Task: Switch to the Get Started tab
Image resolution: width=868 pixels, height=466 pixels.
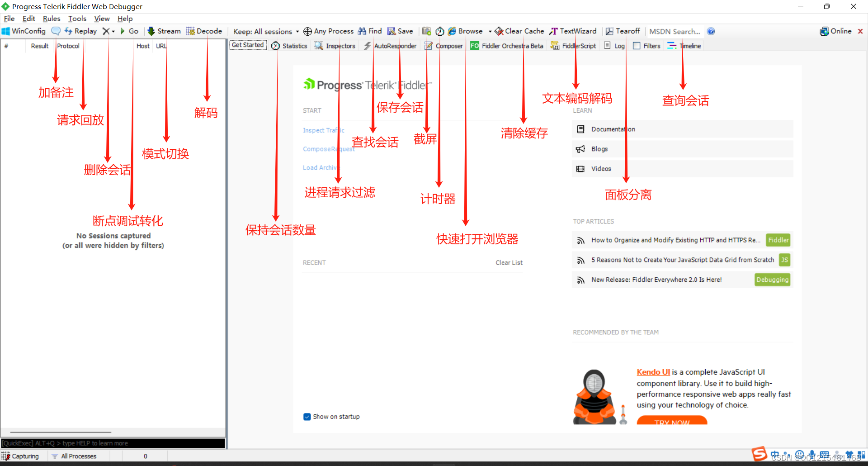Action: point(248,45)
